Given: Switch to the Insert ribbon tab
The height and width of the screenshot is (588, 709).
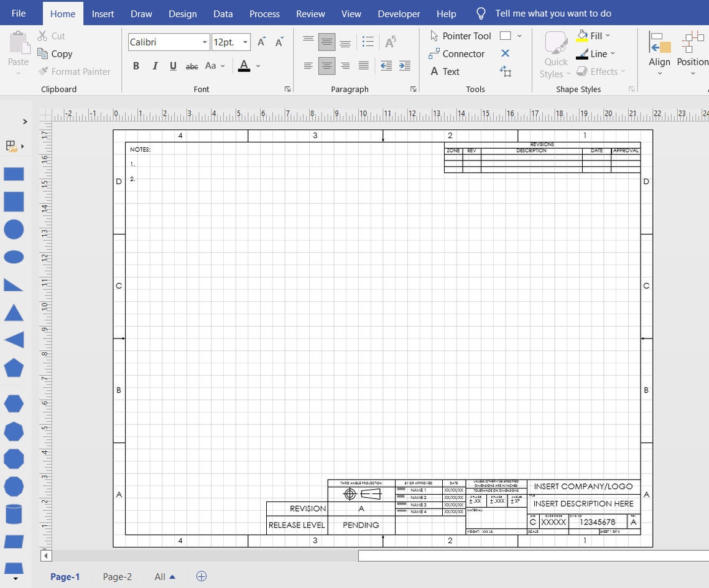Looking at the screenshot, I should coord(103,13).
